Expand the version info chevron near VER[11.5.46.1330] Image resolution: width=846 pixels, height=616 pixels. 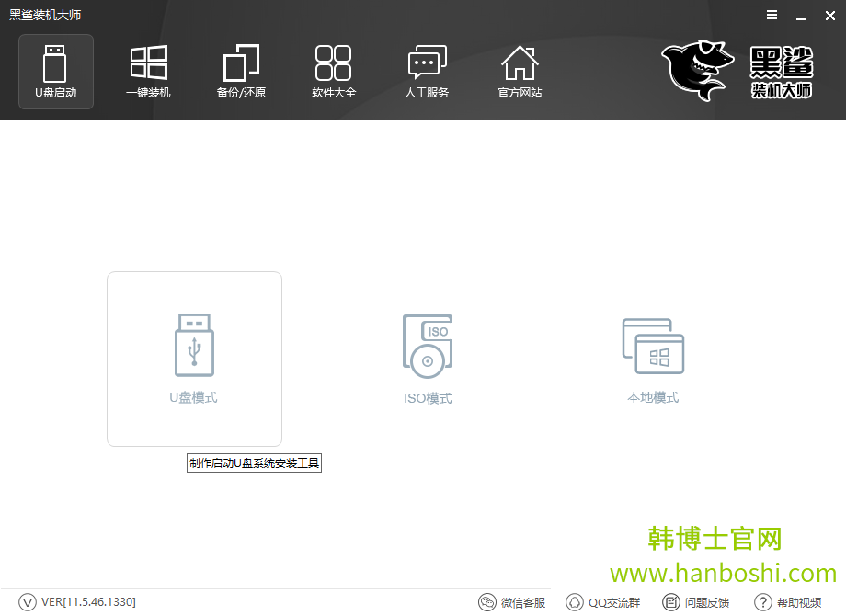click(29, 601)
